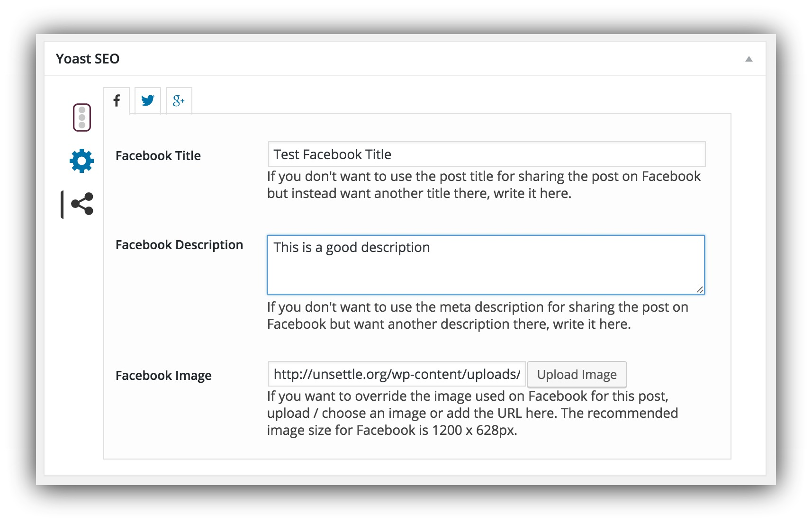Click the 'Facebook Title' label

click(x=158, y=156)
